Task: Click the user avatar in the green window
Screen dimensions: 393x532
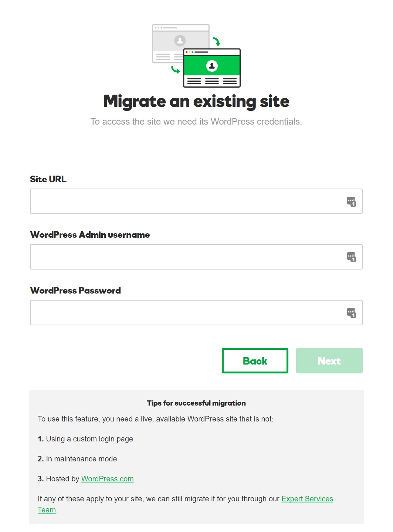Action: click(212, 66)
